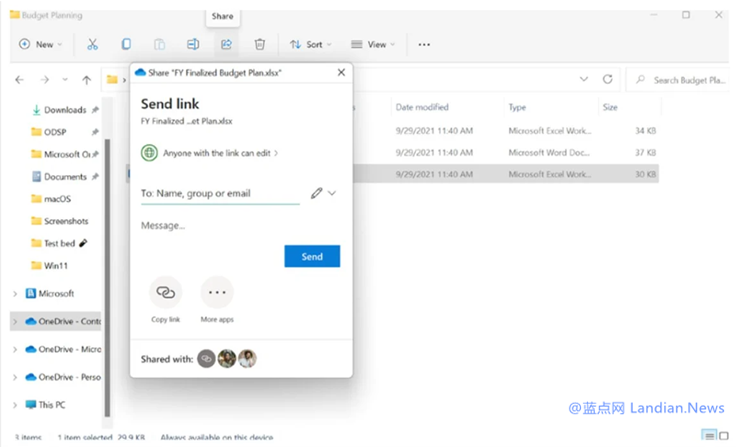Click the Cut scissors icon in toolbar

point(92,44)
